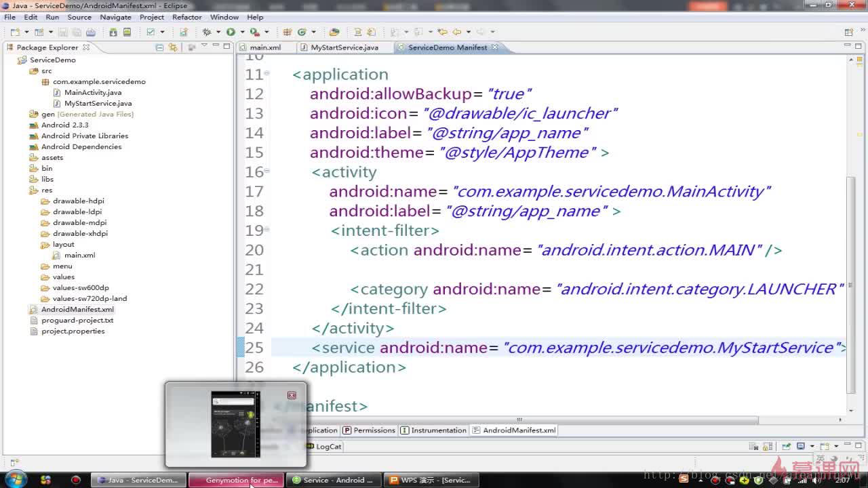
Task: Toggle Link with Editor in Package Explorer
Action: (x=173, y=47)
